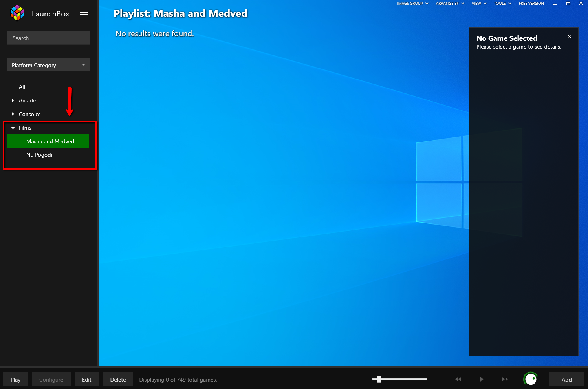The image size is (588, 389).
Task: Click the 'No results were found.' text
Action: coord(155,33)
